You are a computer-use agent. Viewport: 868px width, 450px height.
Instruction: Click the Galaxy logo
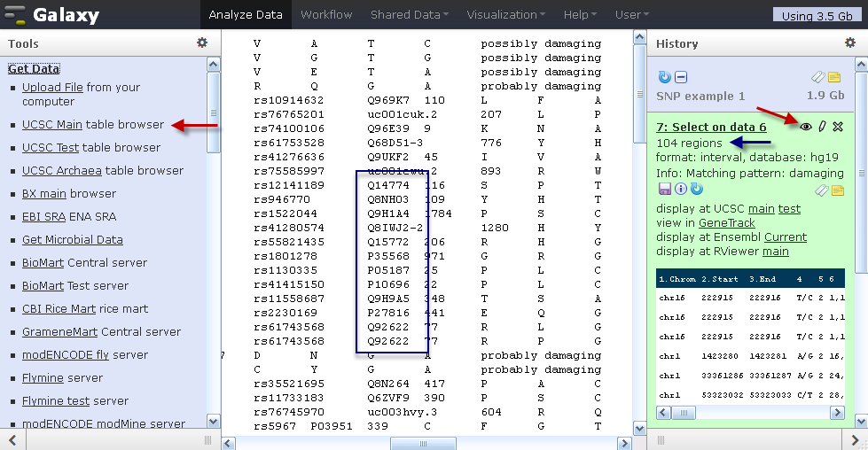click(51, 14)
